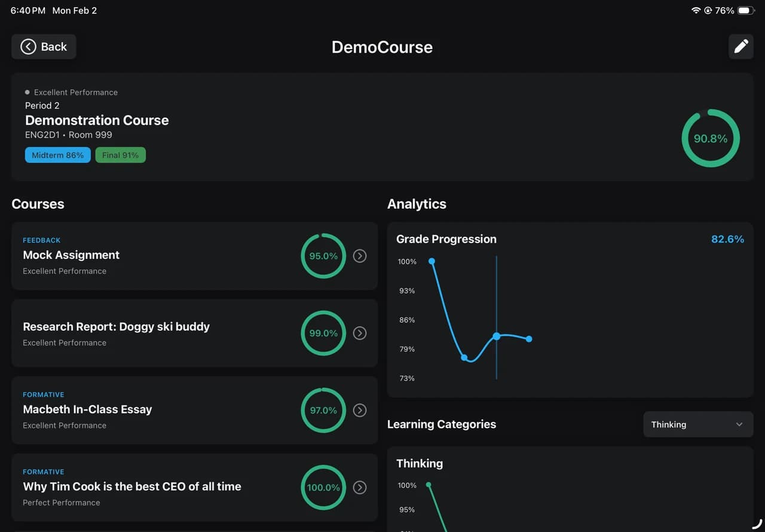The image size is (765, 532).
Task: Click the 90.8% overall grade ring
Action: coord(711,138)
